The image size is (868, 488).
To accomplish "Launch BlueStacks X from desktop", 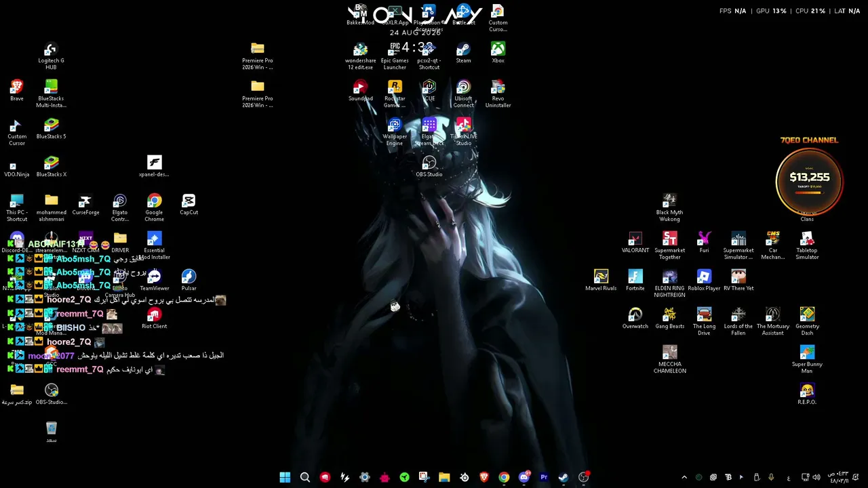I will (51, 167).
